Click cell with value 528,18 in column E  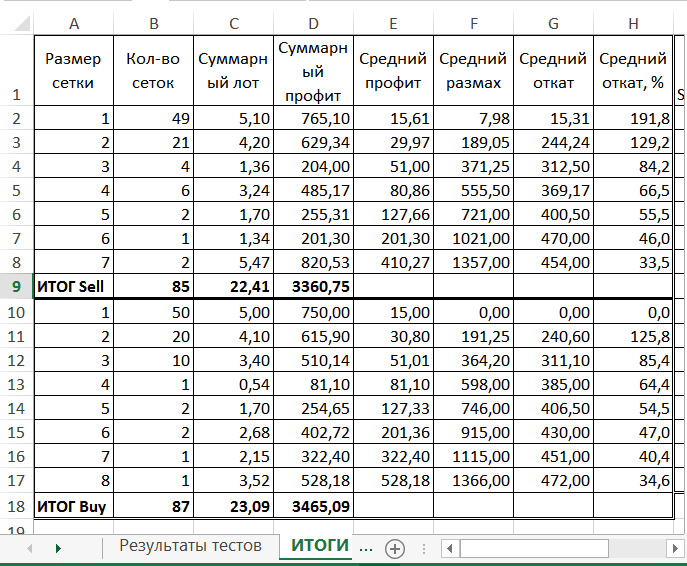pos(393,481)
